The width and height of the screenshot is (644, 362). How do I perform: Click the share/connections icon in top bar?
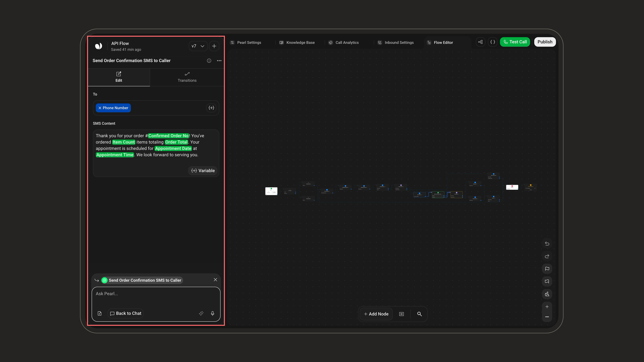(x=480, y=42)
